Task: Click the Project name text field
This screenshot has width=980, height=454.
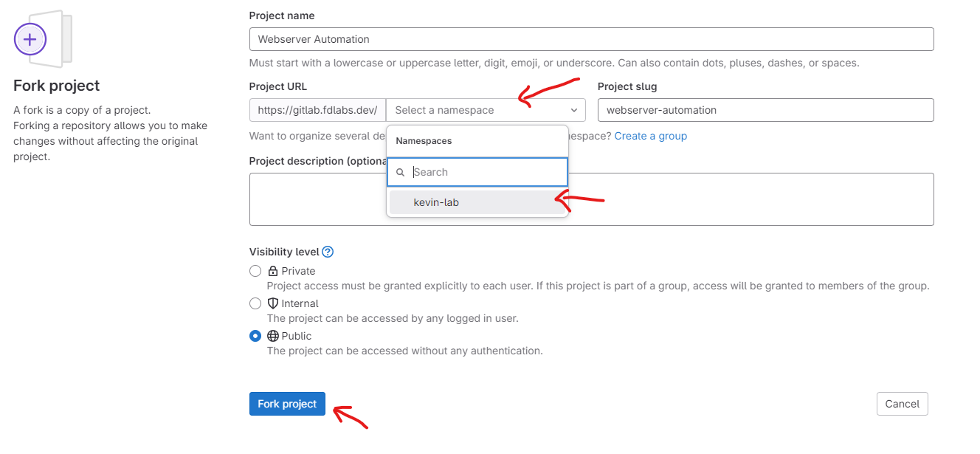Action: 591,39
